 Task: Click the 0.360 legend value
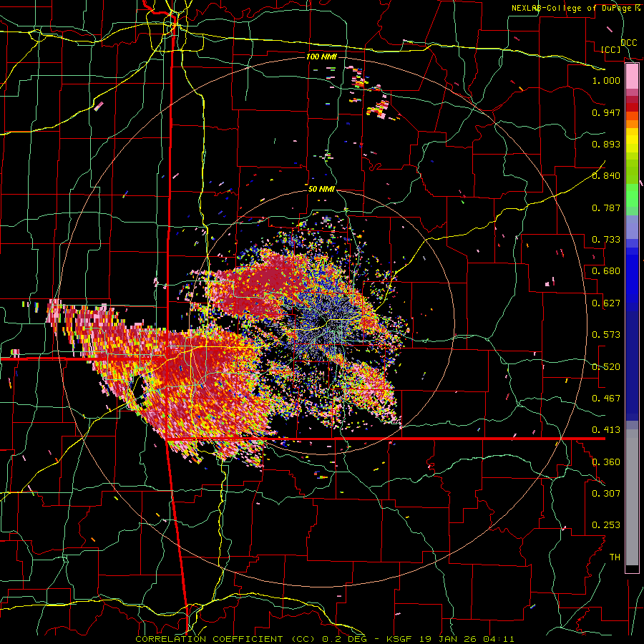point(606,462)
